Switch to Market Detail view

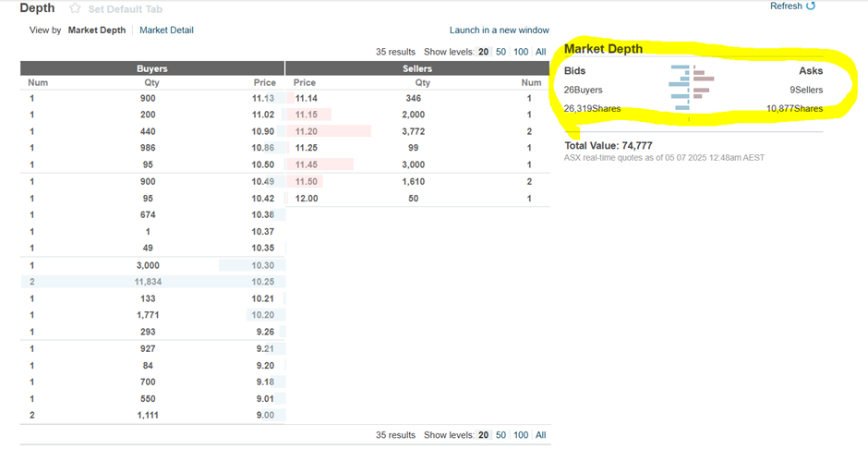166,30
